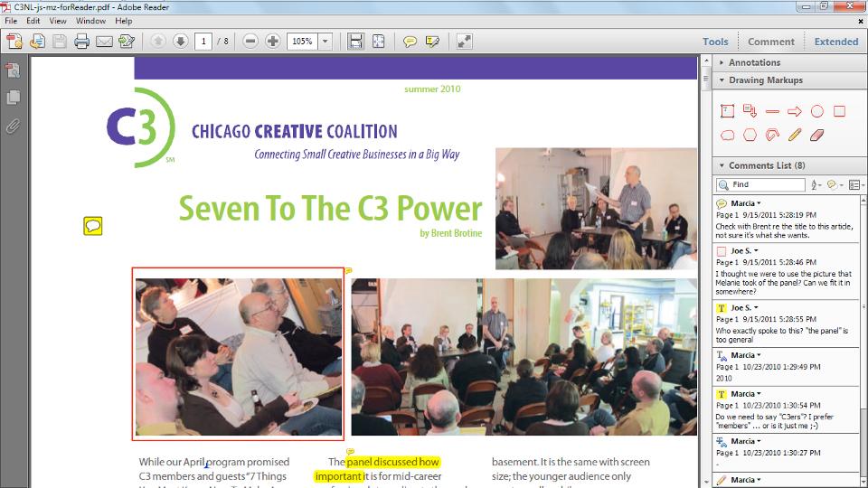868x488 pixels.
Task: Open the comments list options dropdown
Action: 856,184
